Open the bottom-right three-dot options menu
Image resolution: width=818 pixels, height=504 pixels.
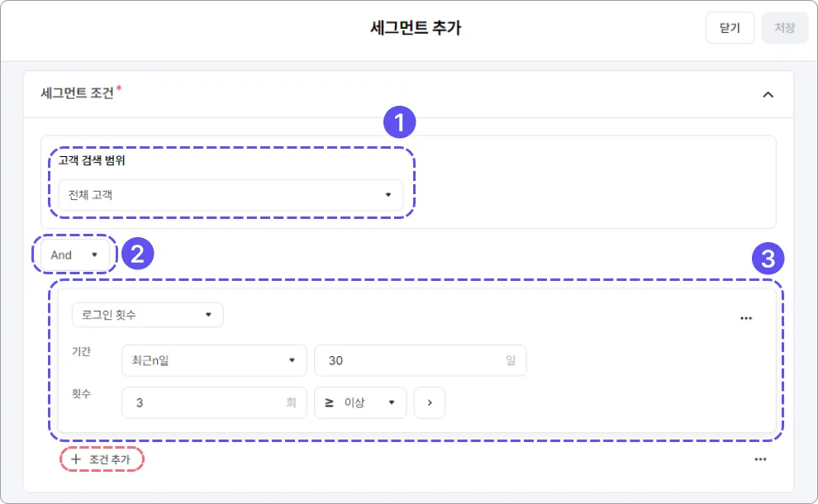(x=759, y=460)
